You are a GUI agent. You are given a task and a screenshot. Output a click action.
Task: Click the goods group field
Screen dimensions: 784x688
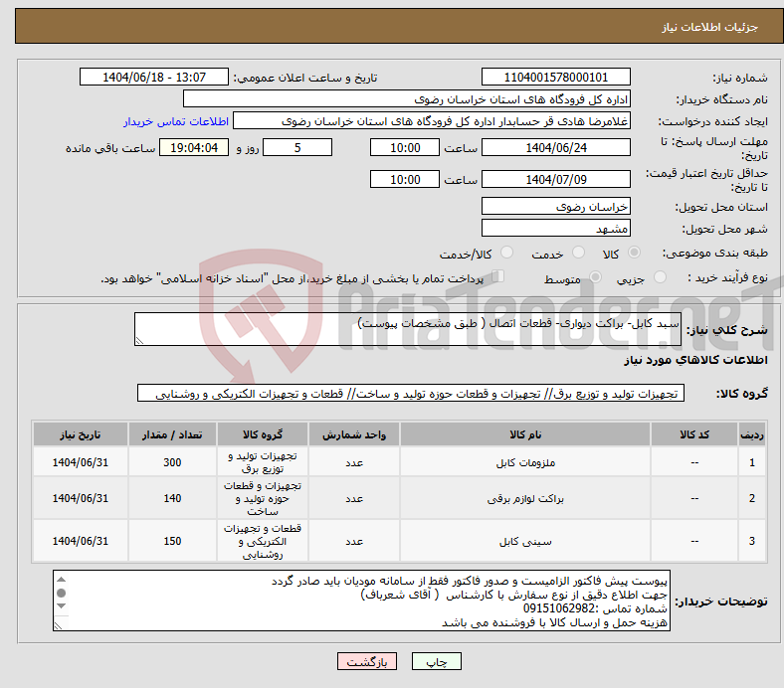click(x=411, y=394)
